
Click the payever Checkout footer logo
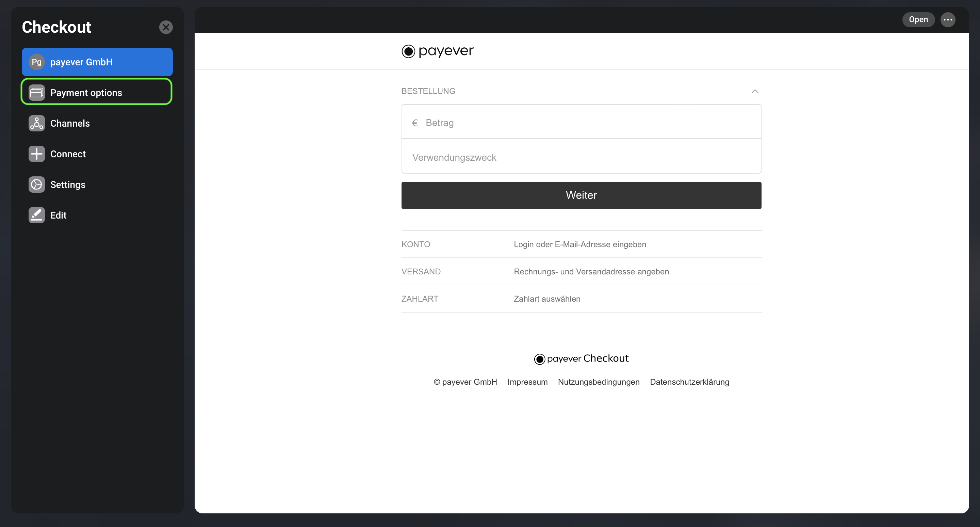pos(581,358)
